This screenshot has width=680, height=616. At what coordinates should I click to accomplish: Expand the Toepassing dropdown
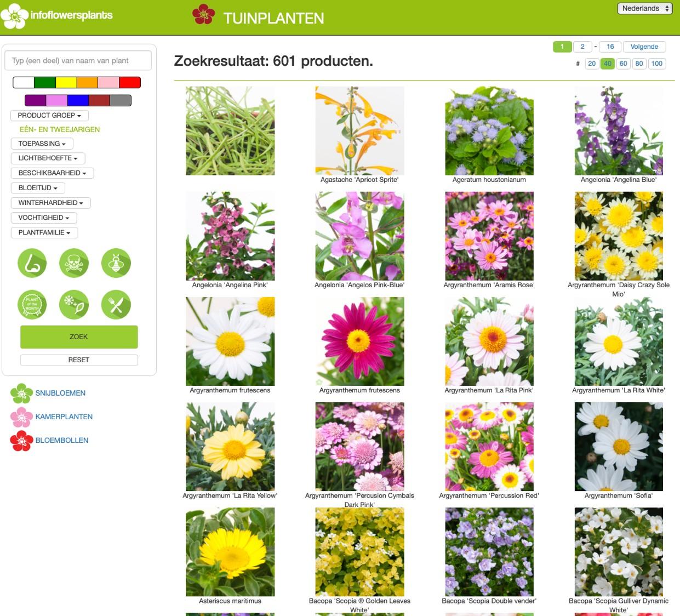click(42, 144)
